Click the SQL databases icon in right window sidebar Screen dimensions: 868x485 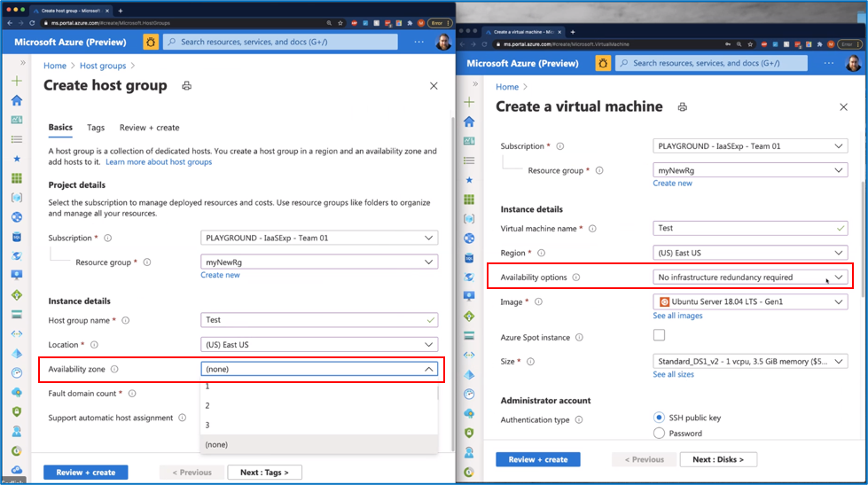[x=469, y=258]
